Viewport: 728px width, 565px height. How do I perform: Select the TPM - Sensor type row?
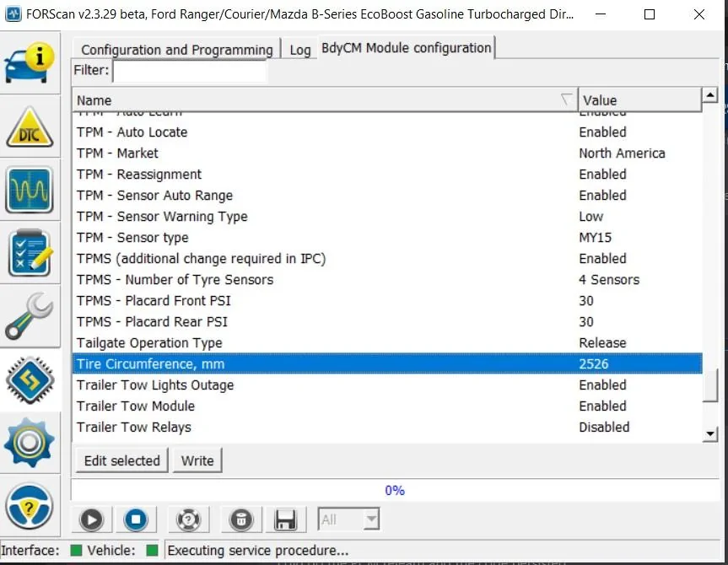387,237
